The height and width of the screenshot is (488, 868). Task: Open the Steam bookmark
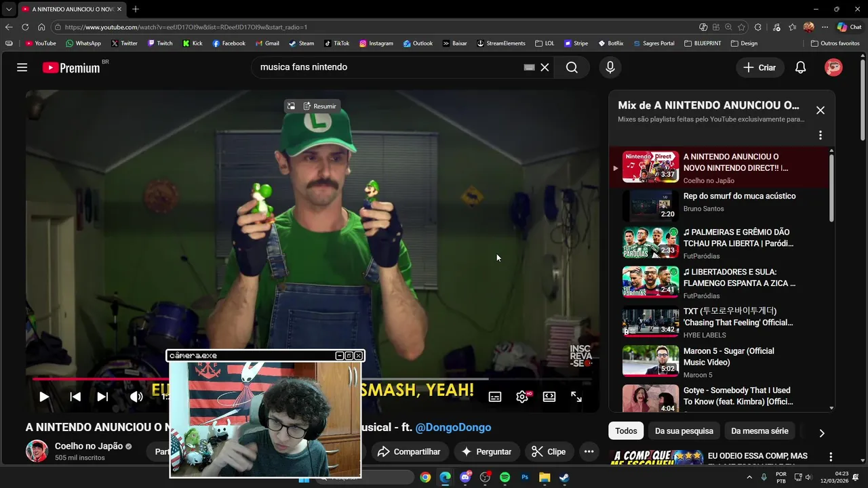[x=301, y=43]
